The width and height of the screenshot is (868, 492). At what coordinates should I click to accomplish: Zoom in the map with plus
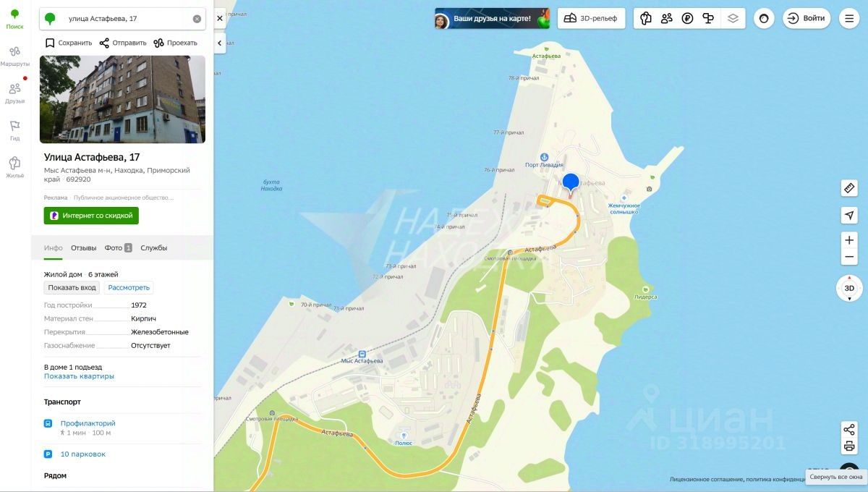[x=849, y=240]
